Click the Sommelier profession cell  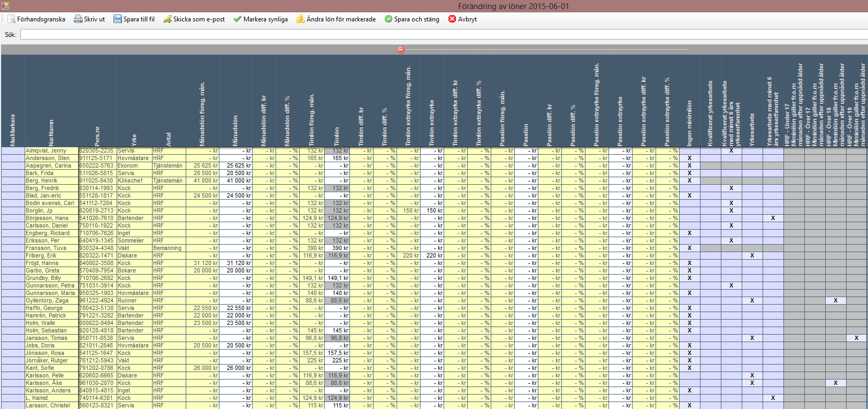click(134, 241)
